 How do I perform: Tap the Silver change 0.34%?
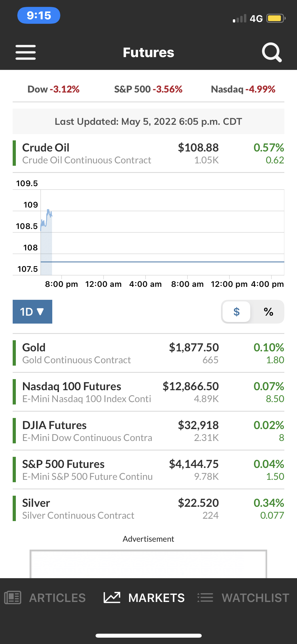click(269, 503)
